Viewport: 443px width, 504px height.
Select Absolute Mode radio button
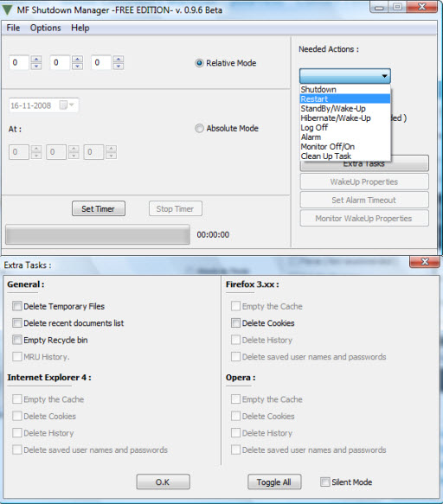(200, 128)
